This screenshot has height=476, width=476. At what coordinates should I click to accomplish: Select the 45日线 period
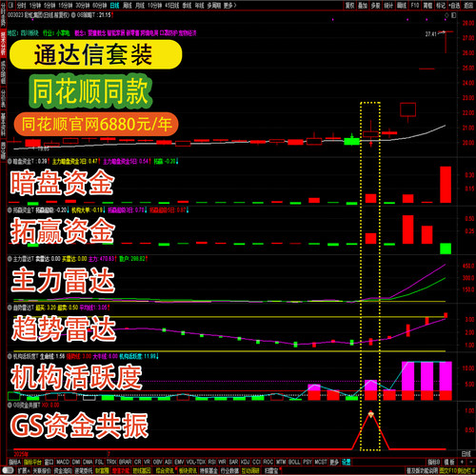point(172,6)
